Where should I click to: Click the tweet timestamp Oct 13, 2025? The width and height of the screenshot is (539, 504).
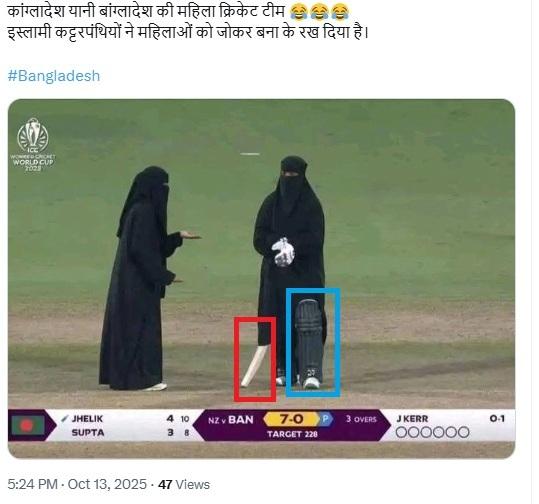107,484
